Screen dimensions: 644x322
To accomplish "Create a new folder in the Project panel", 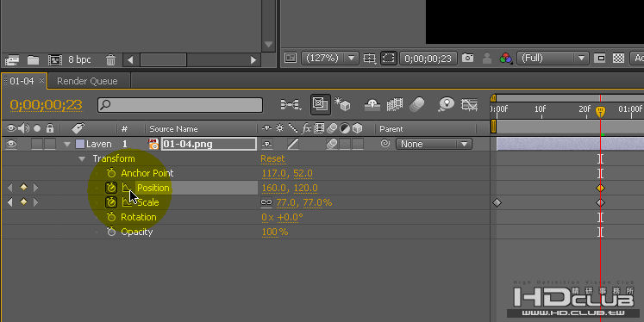I will click(34, 60).
